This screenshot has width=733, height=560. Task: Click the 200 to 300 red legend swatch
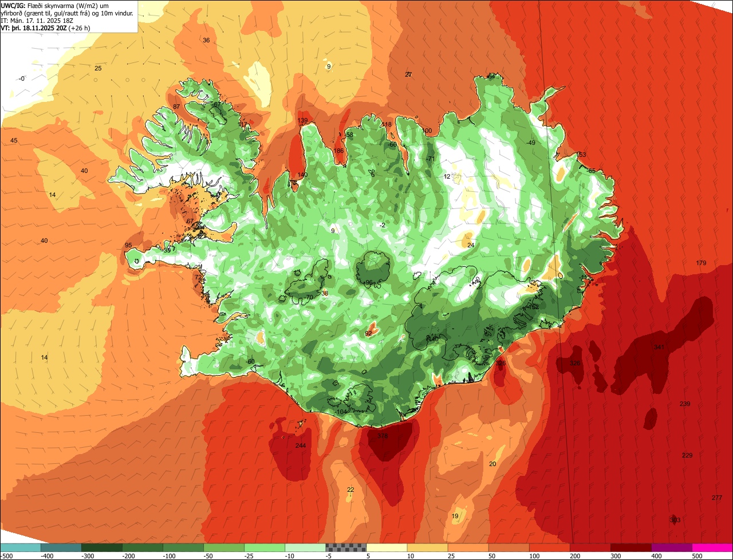pos(589,547)
